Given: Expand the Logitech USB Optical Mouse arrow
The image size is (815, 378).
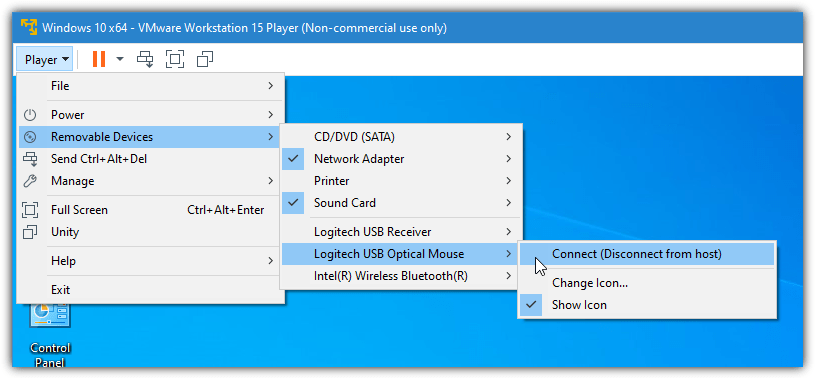Looking at the screenshot, I should click(x=508, y=254).
